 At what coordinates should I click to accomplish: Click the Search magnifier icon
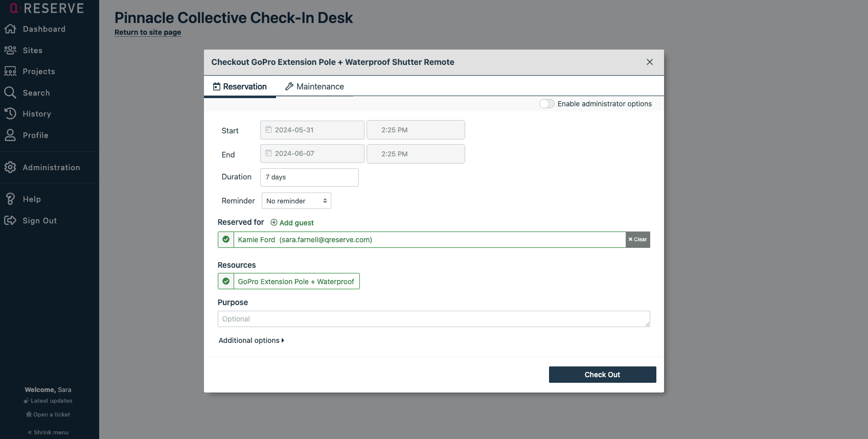click(x=10, y=93)
